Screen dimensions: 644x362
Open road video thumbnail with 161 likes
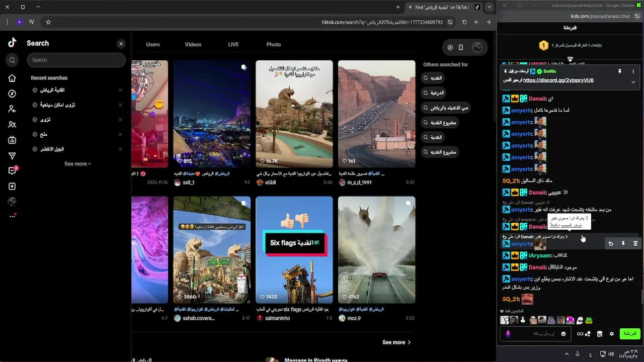pos(377,114)
